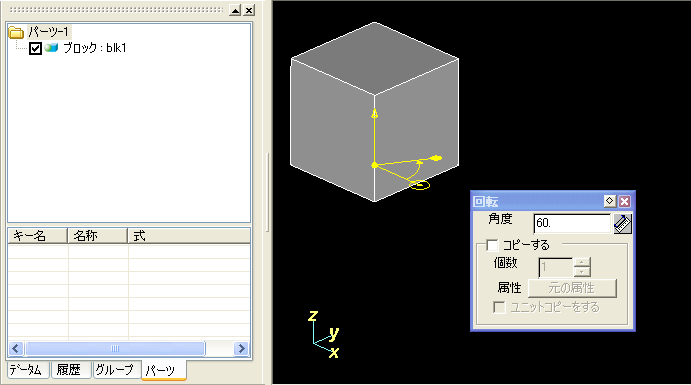
Task: Select the パーツ-1 tree node
Action: tap(49, 32)
